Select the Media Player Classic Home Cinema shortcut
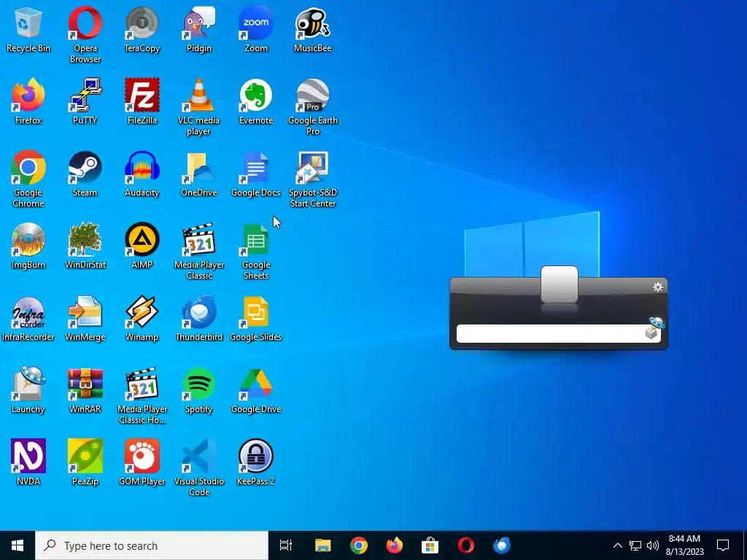The height and width of the screenshot is (560, 747). tap(142, 396)
